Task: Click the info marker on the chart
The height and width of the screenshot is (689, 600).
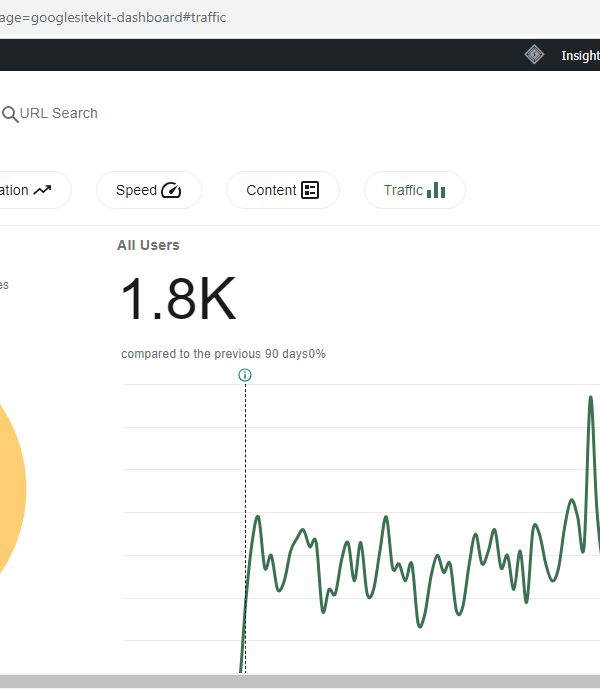Action: click(245, 375)
